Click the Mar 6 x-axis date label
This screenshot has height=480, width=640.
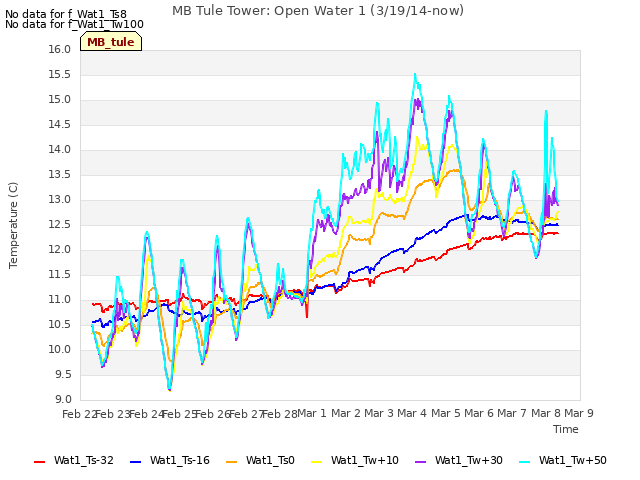coord(479,413)
